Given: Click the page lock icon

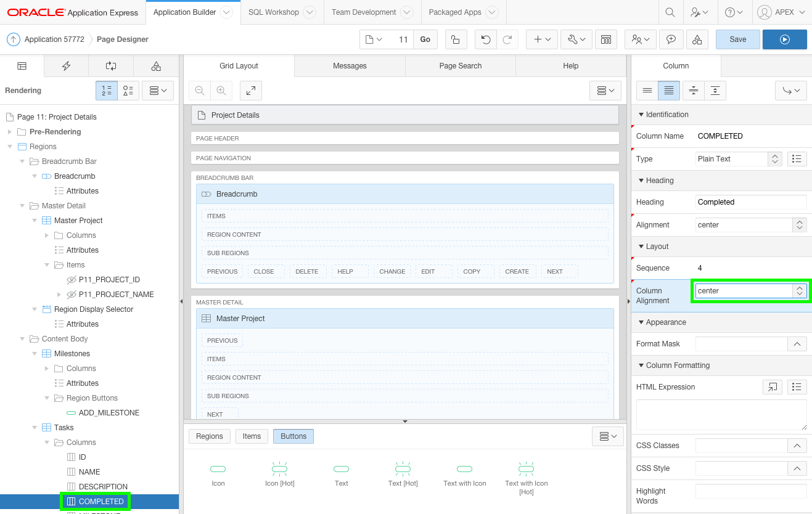Looking at the screenshot, I should (x=455, y=39).
